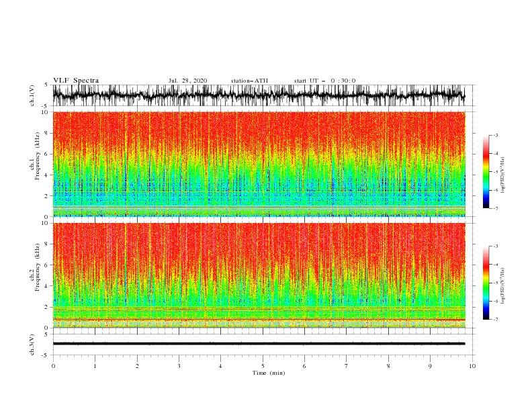
Task: Click time axis tick label "9"
Action: pyautogui.click(x=430, y=366)
